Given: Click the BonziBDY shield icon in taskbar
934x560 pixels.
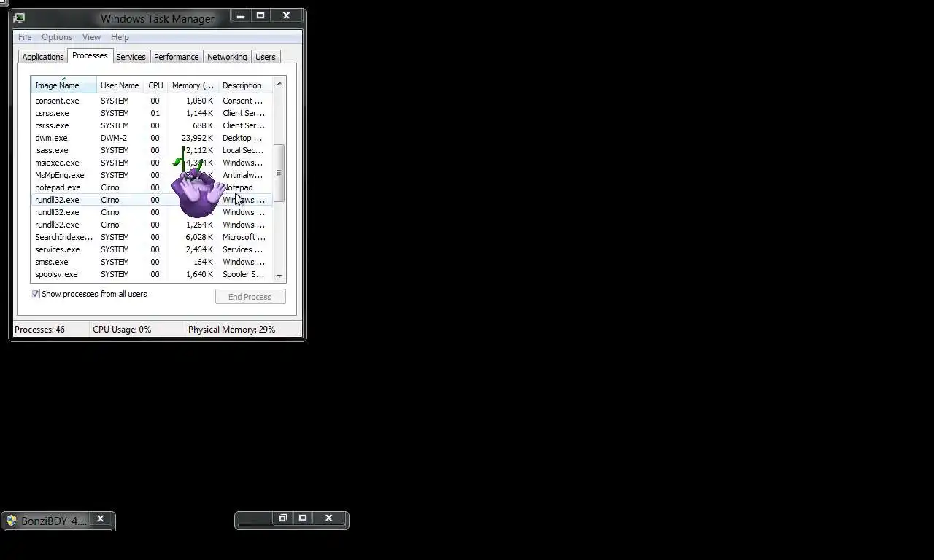Looking at the screenshot, I should click(12, 521).
